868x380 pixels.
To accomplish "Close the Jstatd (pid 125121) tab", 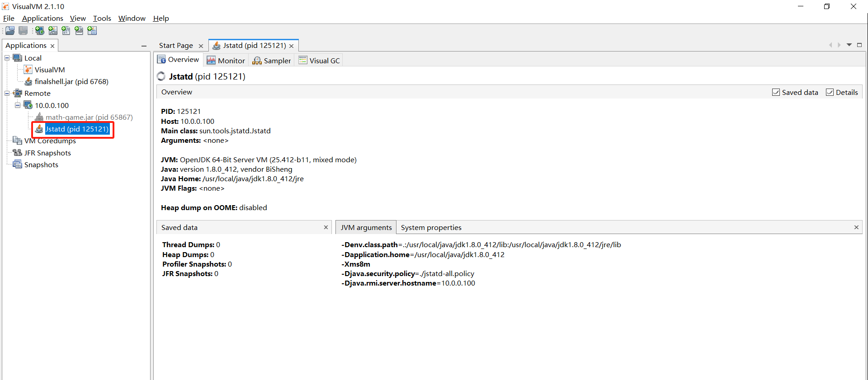I will (x=292, y=46).
